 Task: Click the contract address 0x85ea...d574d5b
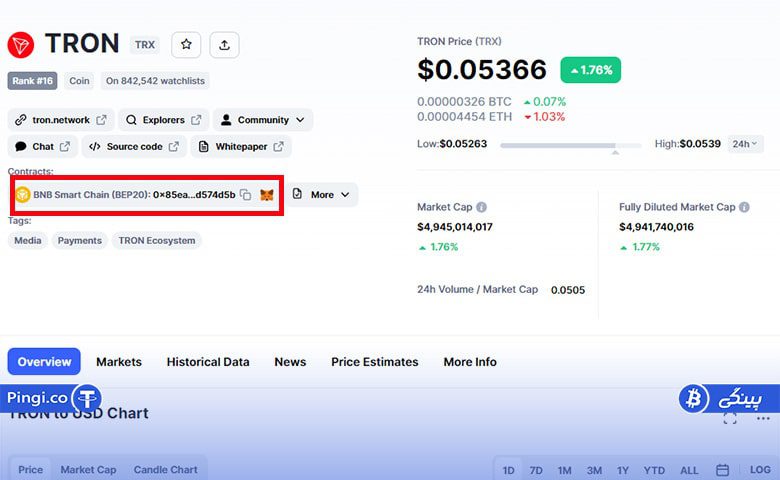click(x=194, y=194)
